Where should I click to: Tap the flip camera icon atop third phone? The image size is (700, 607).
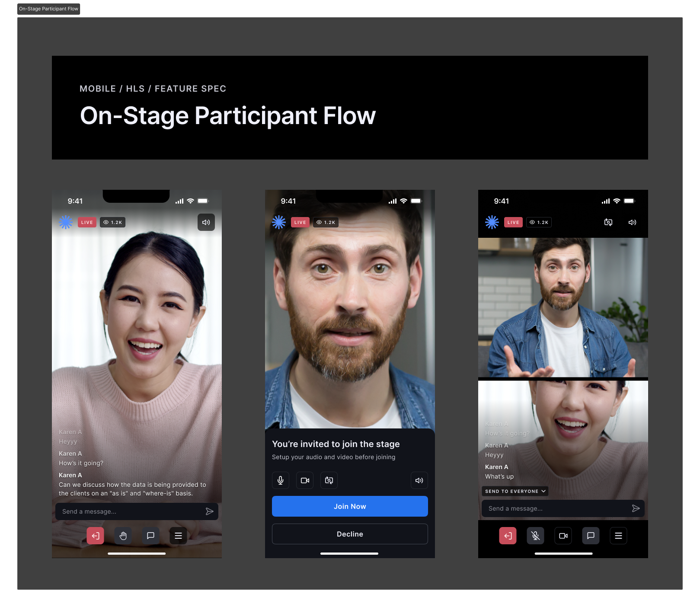(x=608, y=222)
